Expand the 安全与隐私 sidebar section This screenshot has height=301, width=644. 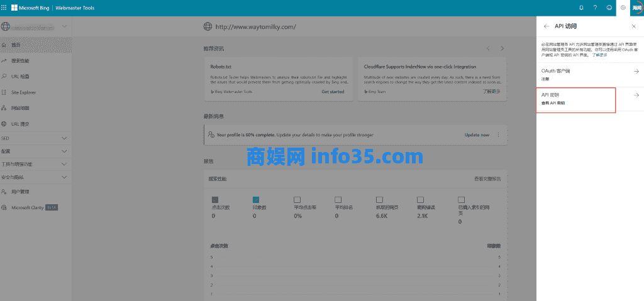pyautogui.click(x=65, y=177)
